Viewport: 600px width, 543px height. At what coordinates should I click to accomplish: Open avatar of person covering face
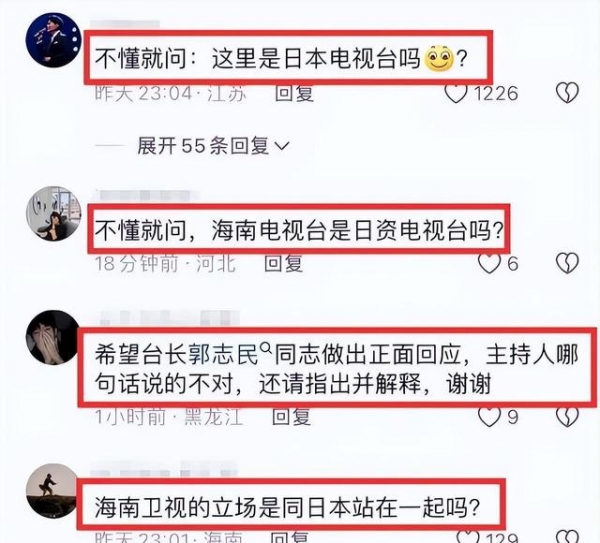[54, 337]
